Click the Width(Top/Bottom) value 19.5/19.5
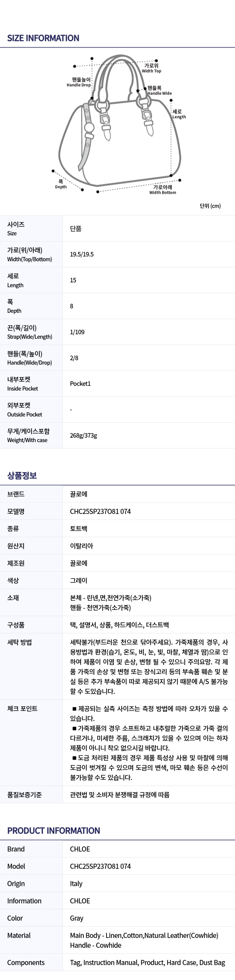 [x=81, y=254]
